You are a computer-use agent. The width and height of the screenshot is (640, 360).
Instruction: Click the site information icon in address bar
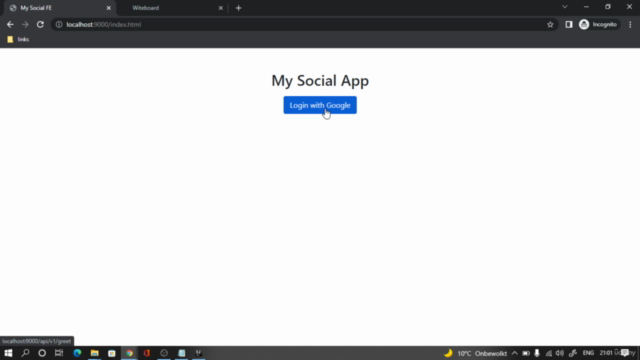click(x=59, y=24)
